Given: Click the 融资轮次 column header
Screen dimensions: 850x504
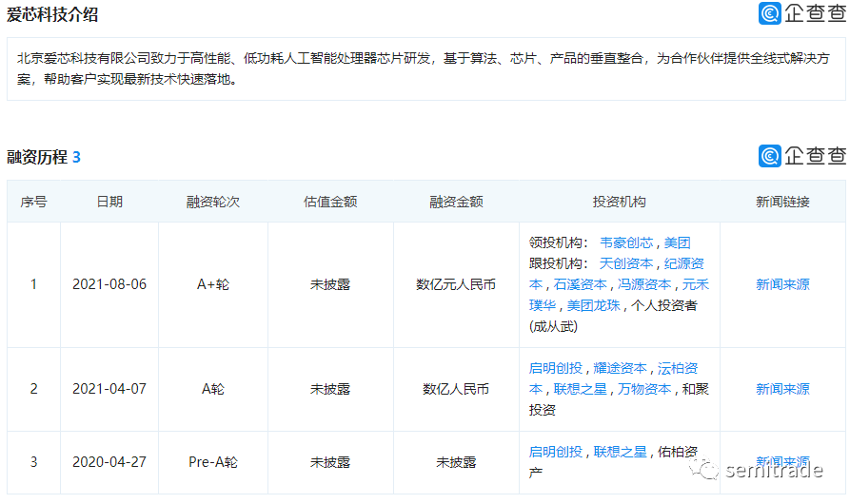Looking at the screenshot, I should (213, 202).
